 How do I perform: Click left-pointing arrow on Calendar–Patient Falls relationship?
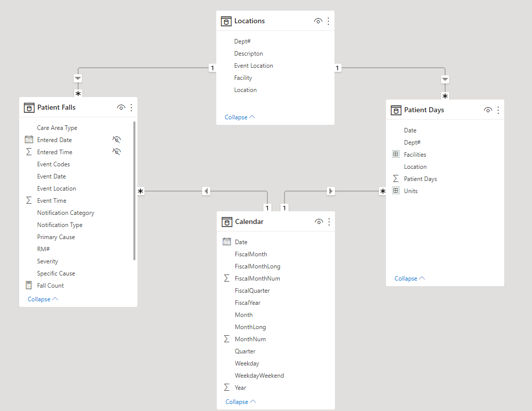click(206, 191)
